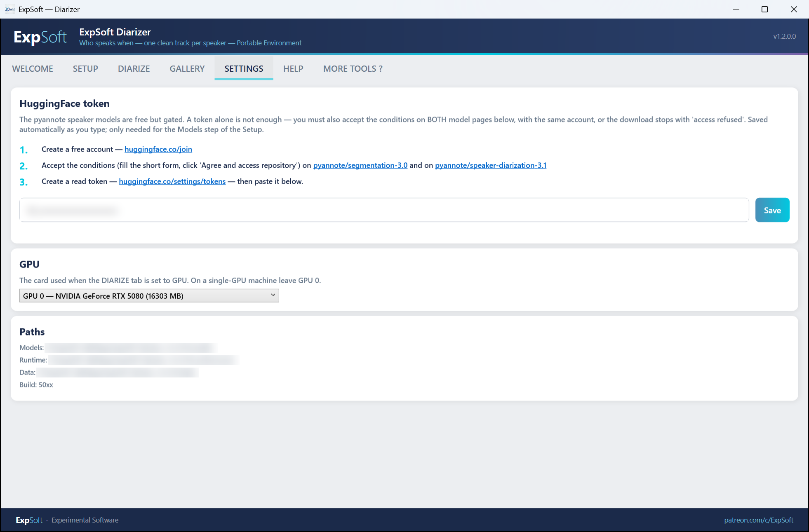The image size is (809, 532).
Task: Click into the HuggingFace token input field
Action: [384, 210]
